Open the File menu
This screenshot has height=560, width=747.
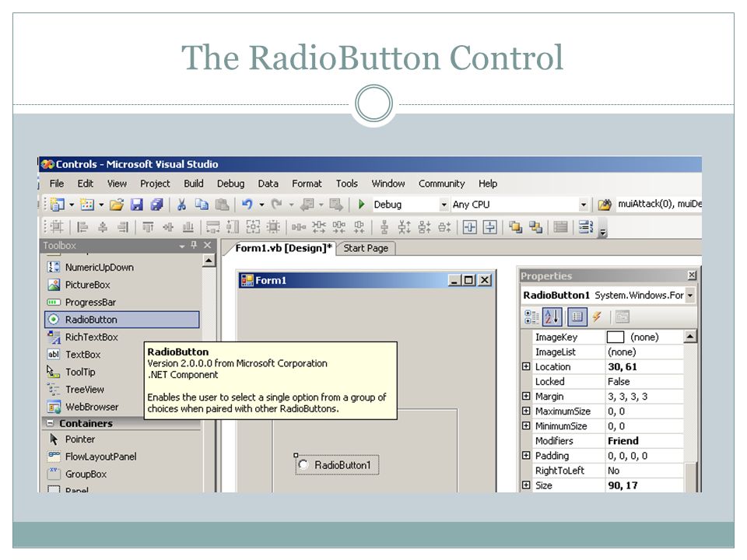tap(57, 184)
